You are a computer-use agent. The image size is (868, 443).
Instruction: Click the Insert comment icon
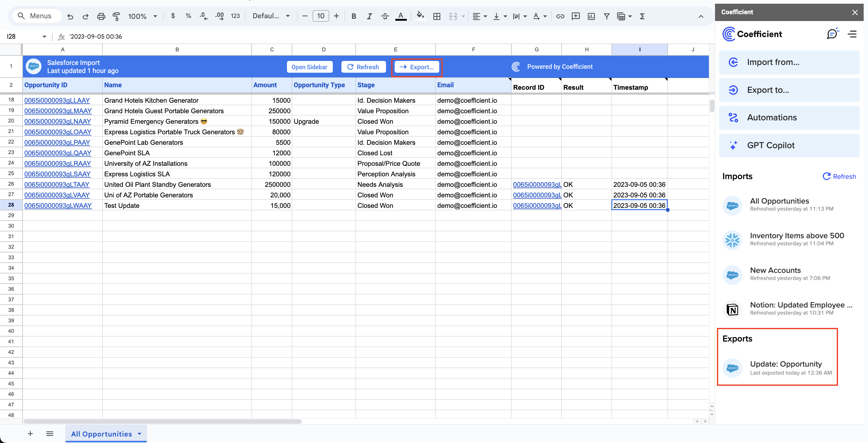pyautogui.click(x=575, y=16)
